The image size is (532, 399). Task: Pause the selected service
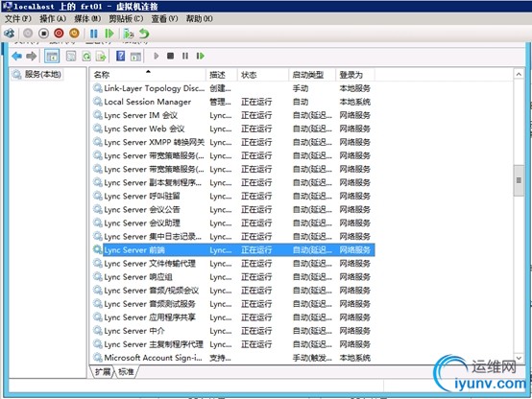(x=185, y=56)
